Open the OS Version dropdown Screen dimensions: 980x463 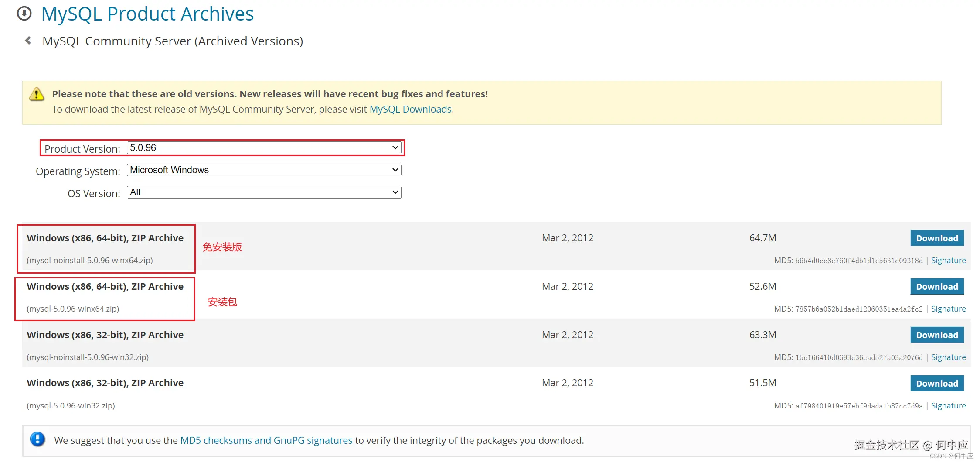coord(264,192)
